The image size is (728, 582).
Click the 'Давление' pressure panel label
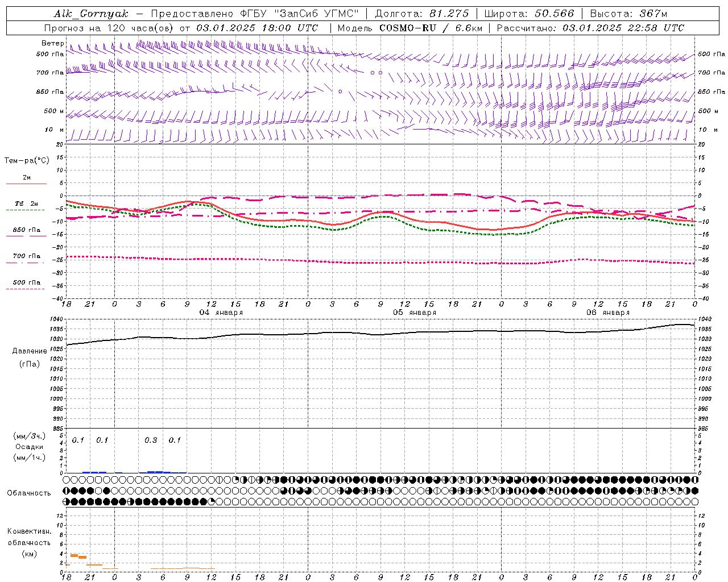coord(30,351)
